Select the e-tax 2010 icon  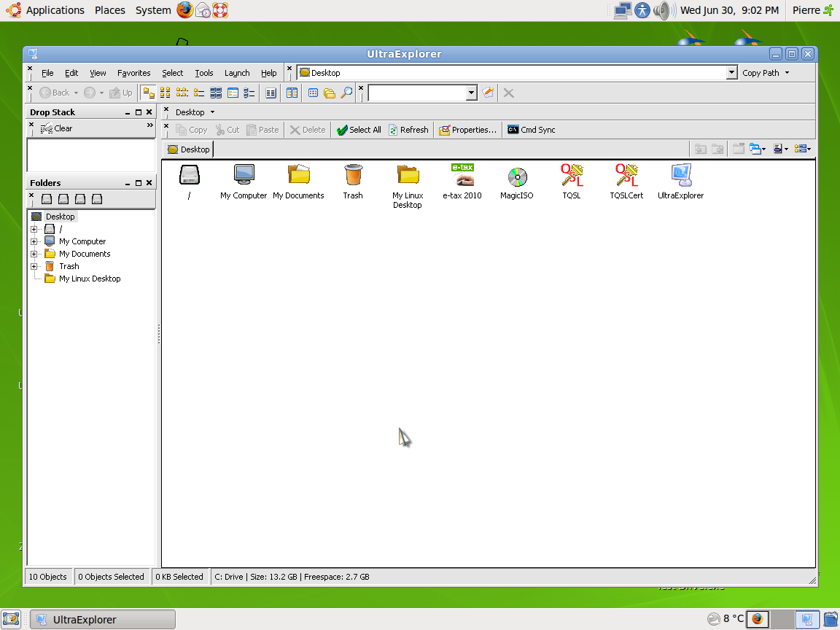click(462, 176)
